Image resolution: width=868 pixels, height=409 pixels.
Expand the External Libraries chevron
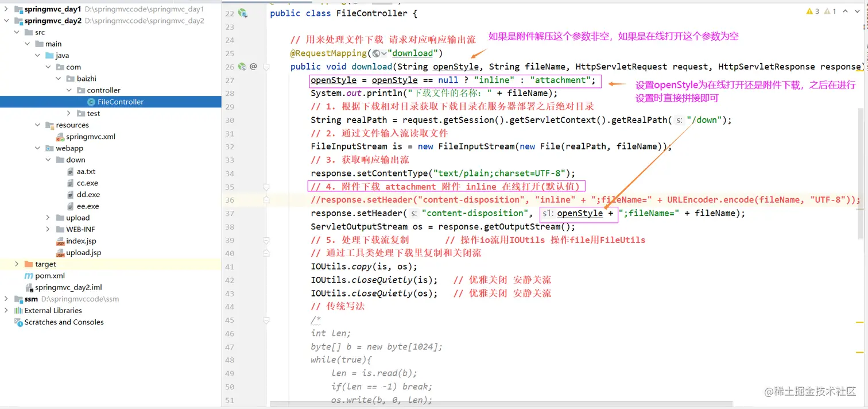coord(6,310)
